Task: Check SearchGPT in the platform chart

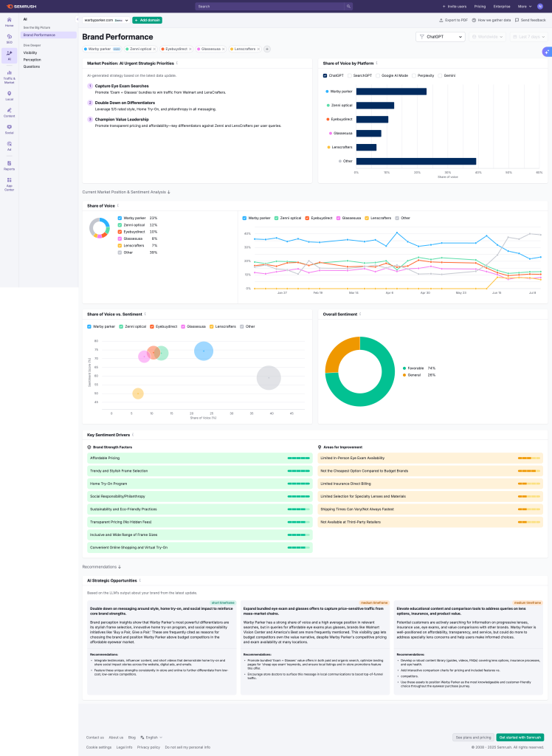Action: 350,76
